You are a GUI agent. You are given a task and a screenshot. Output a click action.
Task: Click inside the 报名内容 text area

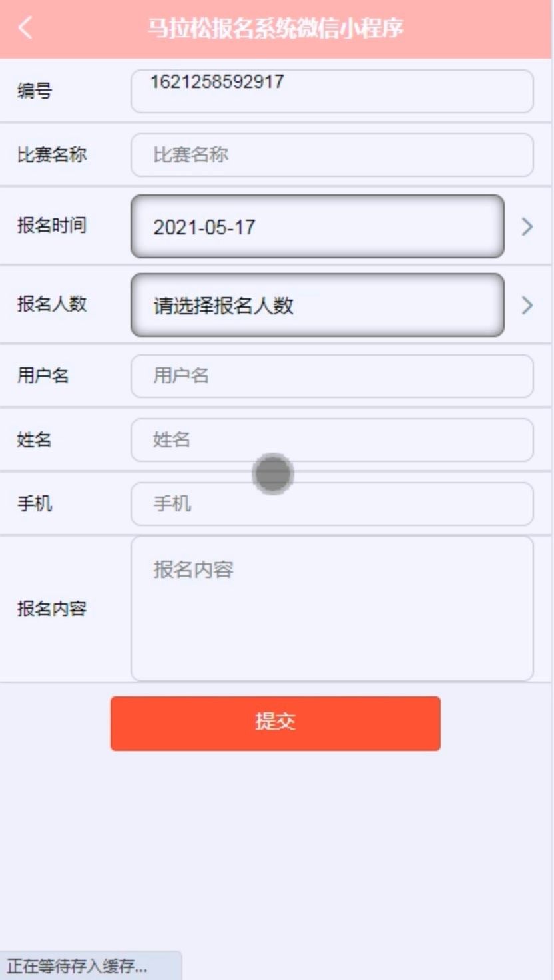332,609
